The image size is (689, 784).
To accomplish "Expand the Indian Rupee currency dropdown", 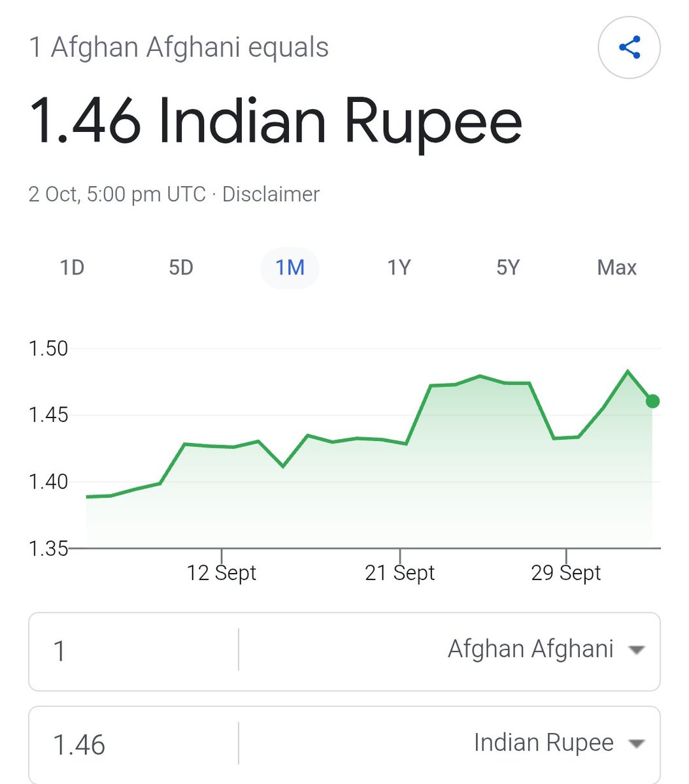I will click(x=450, y=743).
